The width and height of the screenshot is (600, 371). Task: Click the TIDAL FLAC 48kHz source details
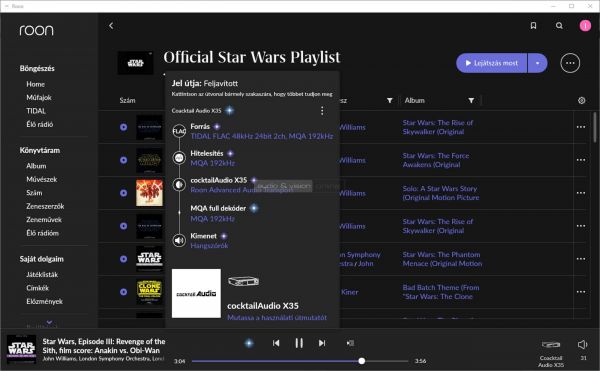(262, 136)
